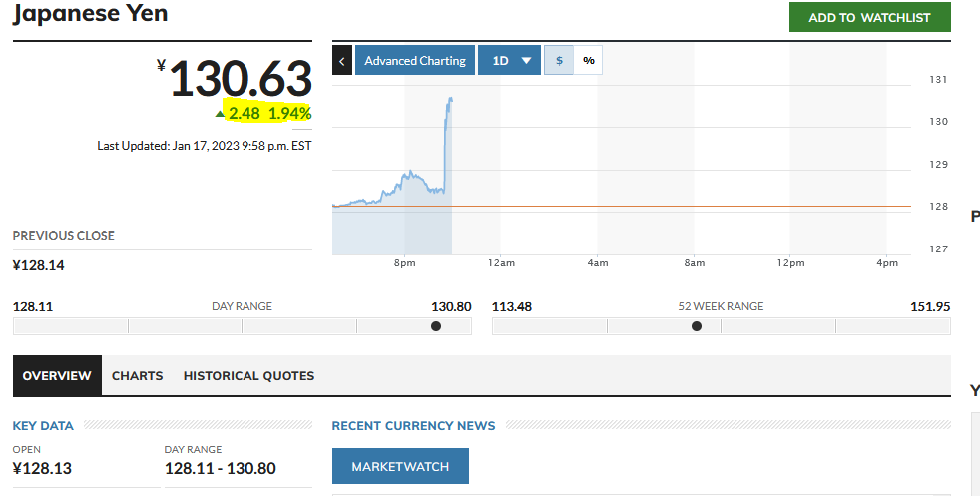980x496 pixels.
Task: Click the Key Data section heading
Action: click(43, 425)
